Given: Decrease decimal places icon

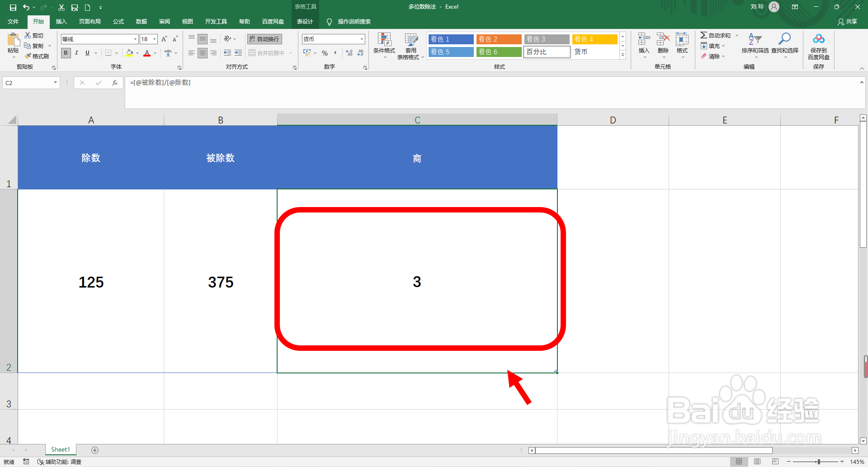Looking at the screenshot, I should [360, 53].
